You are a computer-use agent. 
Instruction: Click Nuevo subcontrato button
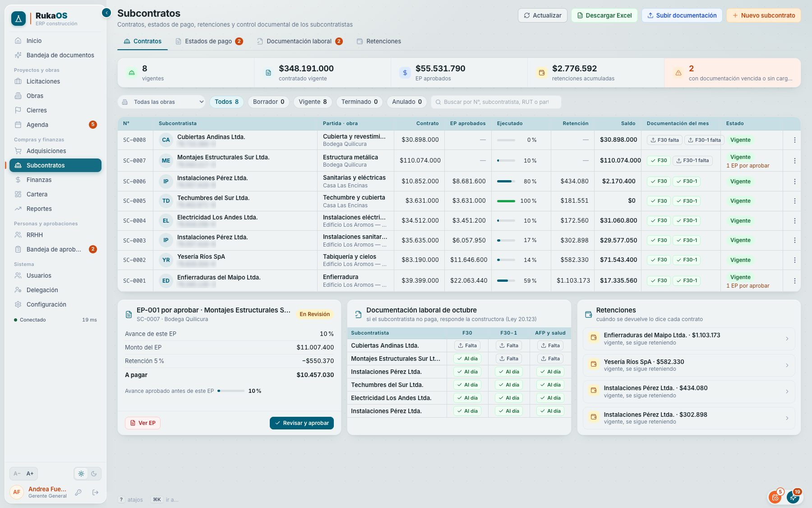(x=763, y=15)
